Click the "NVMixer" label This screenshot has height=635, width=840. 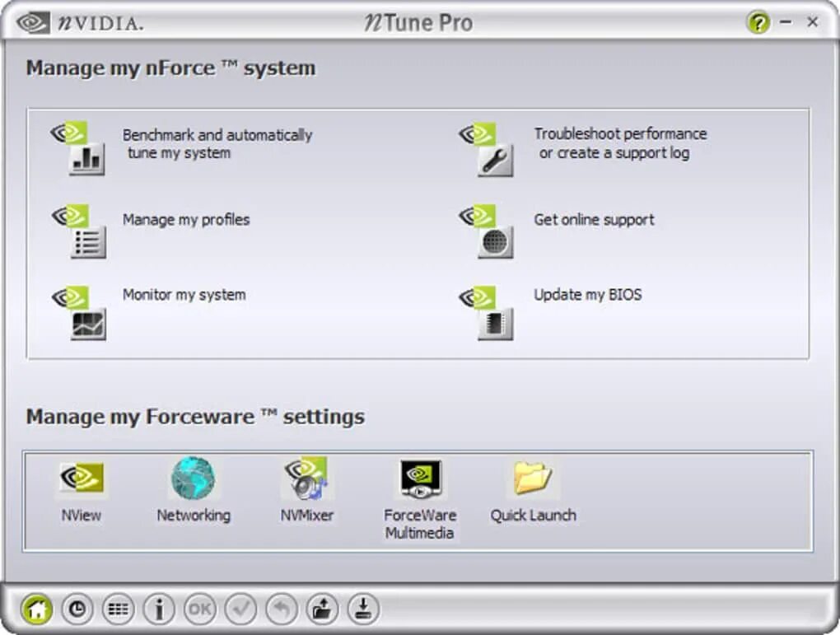(x=307, y=516)
